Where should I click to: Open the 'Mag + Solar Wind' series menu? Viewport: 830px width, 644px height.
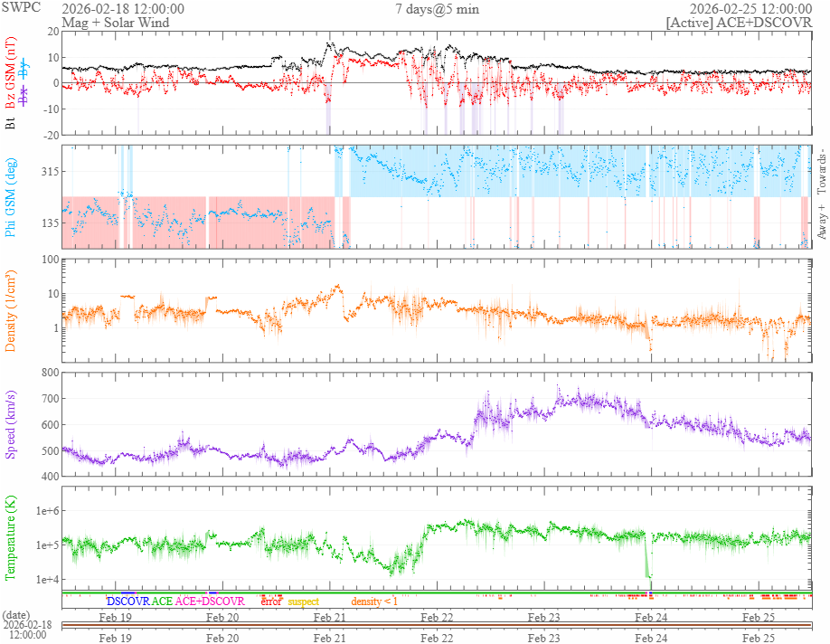(x=116, y=23)
